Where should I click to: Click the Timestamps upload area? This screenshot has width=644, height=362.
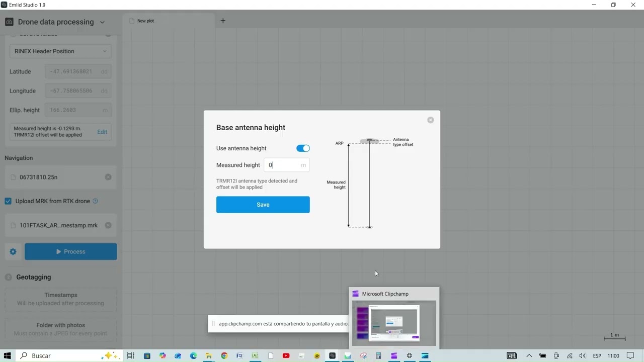tap(60, 299)
